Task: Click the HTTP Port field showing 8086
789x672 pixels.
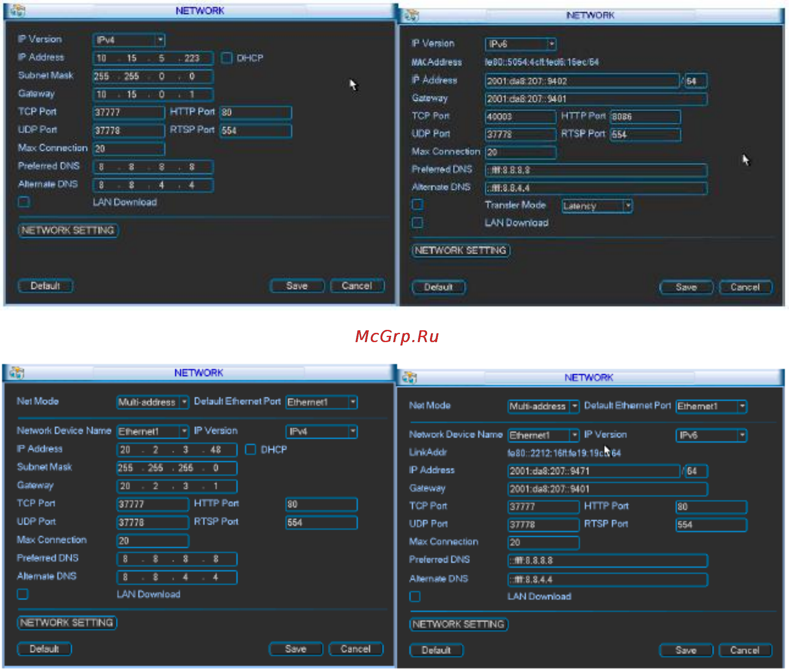Action: [x=645, y=117]
